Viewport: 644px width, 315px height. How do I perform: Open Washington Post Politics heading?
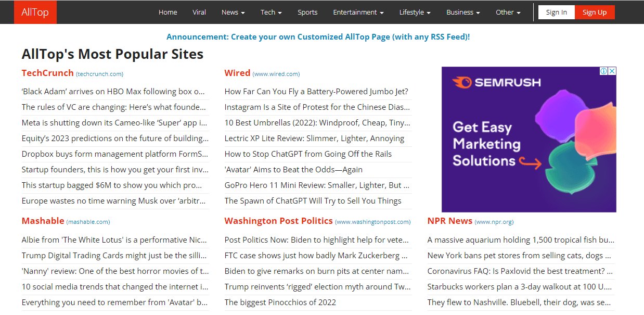[x=279, y=221]
